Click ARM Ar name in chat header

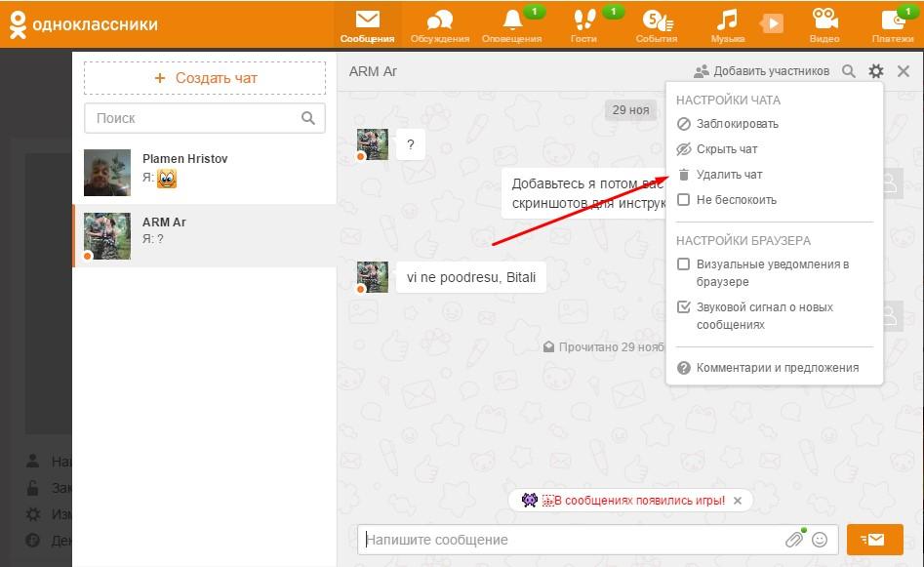(373, 71)
